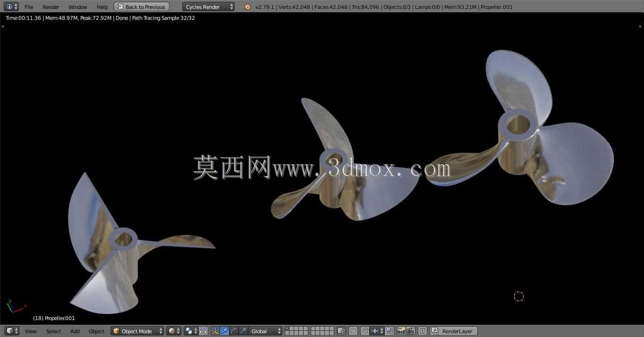Image resolution: width=644 pixels, height=337 pixels.
Task: Click OpenGL render active viewport camera icon
Action: (401, 331)
